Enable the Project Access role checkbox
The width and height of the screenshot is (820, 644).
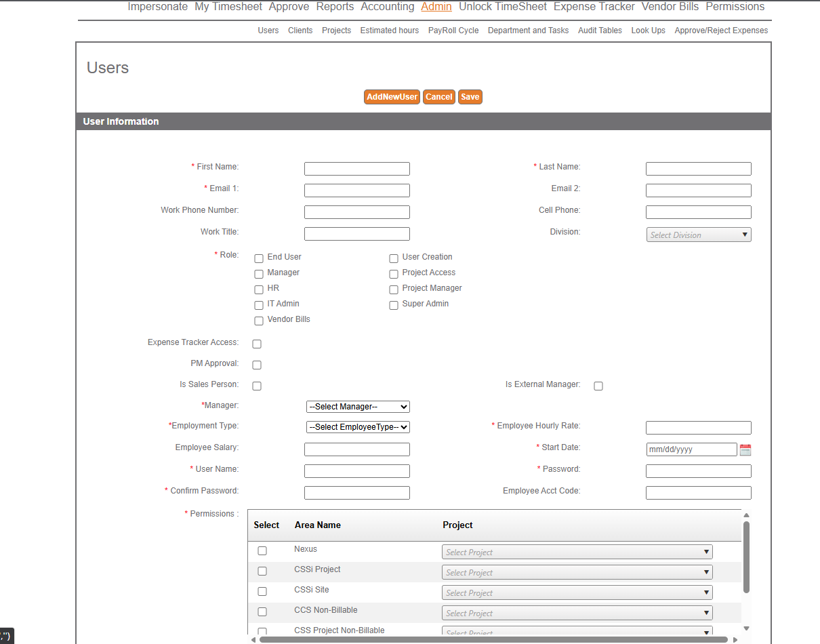(x=394, y=274)
